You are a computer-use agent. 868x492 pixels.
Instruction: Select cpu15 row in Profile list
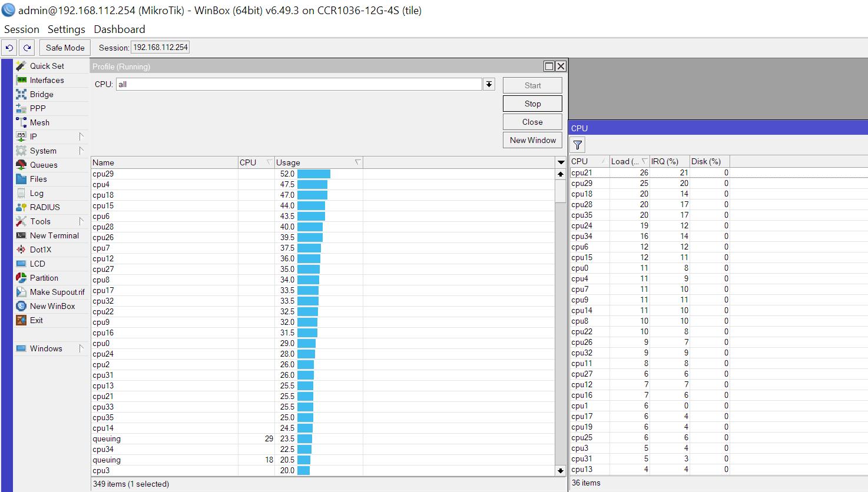click(323, 205)
